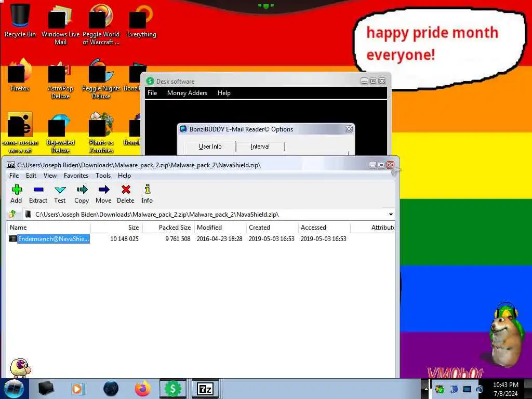Viewport: 532px width, 399px height.
Task: Open the 7-Zip Edit menu
Action: coord(31,176)
